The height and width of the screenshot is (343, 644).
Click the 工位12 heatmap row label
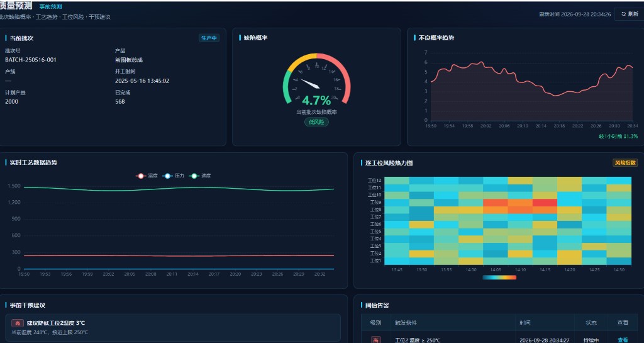[x=375, y=181]
